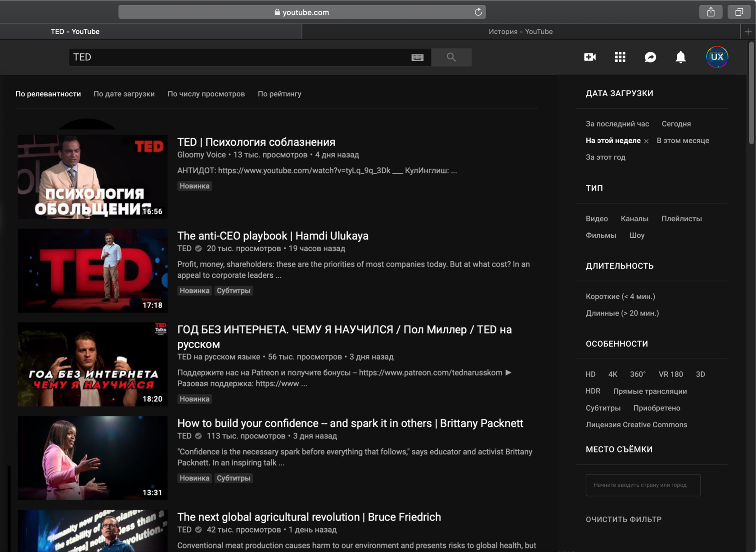Click the page vertical scrollbar

click(751, 92)
